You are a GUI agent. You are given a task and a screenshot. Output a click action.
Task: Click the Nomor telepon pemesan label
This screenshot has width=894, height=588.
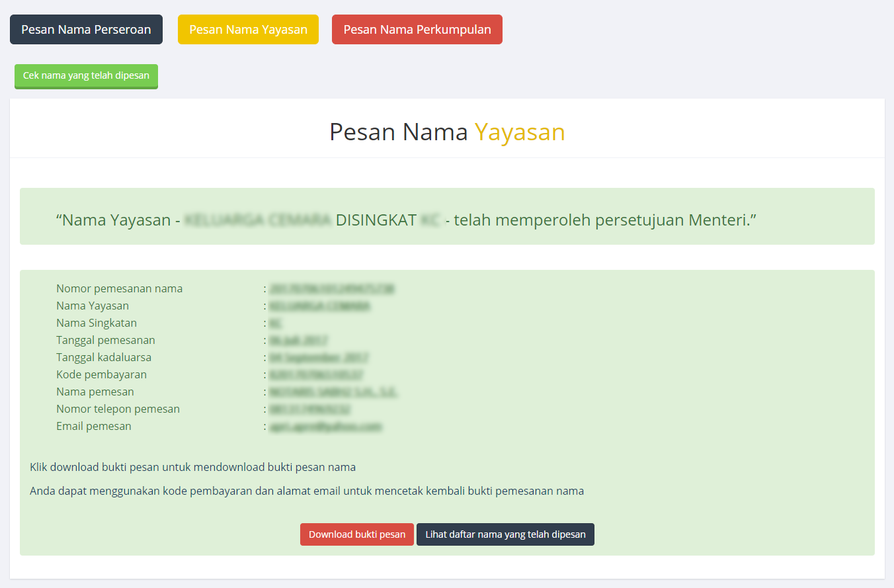(x=118, y=409)
